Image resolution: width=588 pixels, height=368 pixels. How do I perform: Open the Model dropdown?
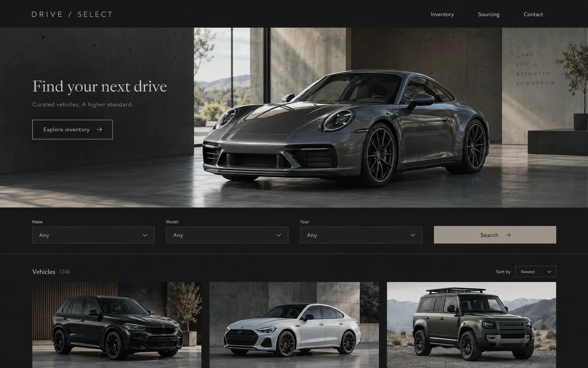click(227, 235)
